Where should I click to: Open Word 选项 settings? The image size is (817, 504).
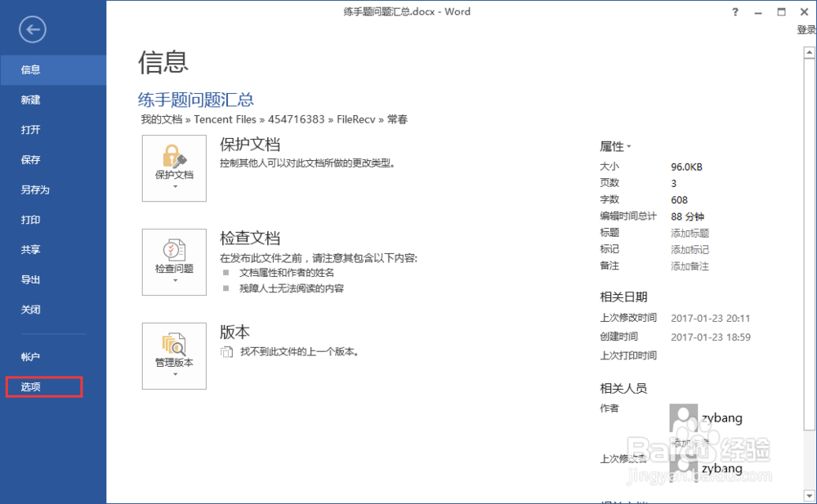[x=31, y=386]
